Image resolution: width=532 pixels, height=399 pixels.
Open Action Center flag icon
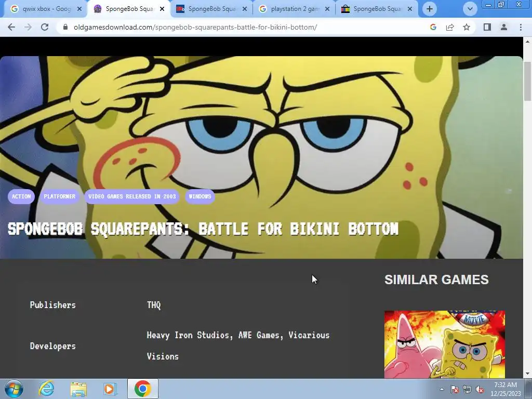click(455, 390)
